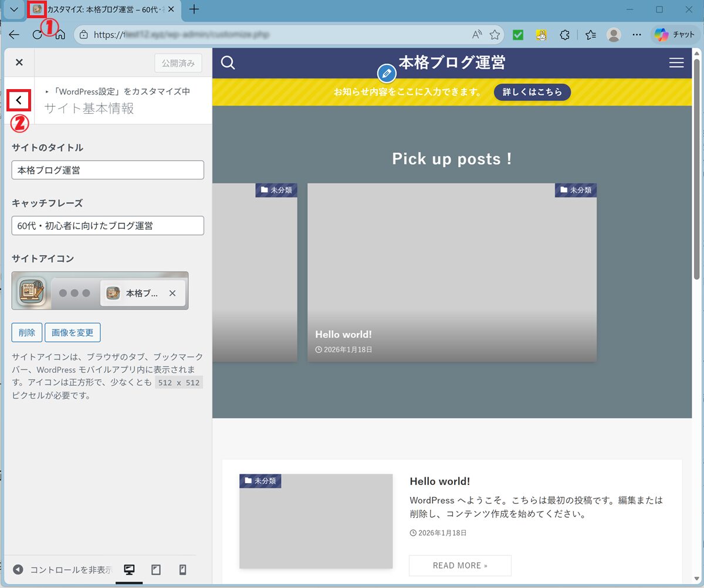Click the サイトのタイトル input field
Screen dimensions: 704x588
tap(108, 171)
